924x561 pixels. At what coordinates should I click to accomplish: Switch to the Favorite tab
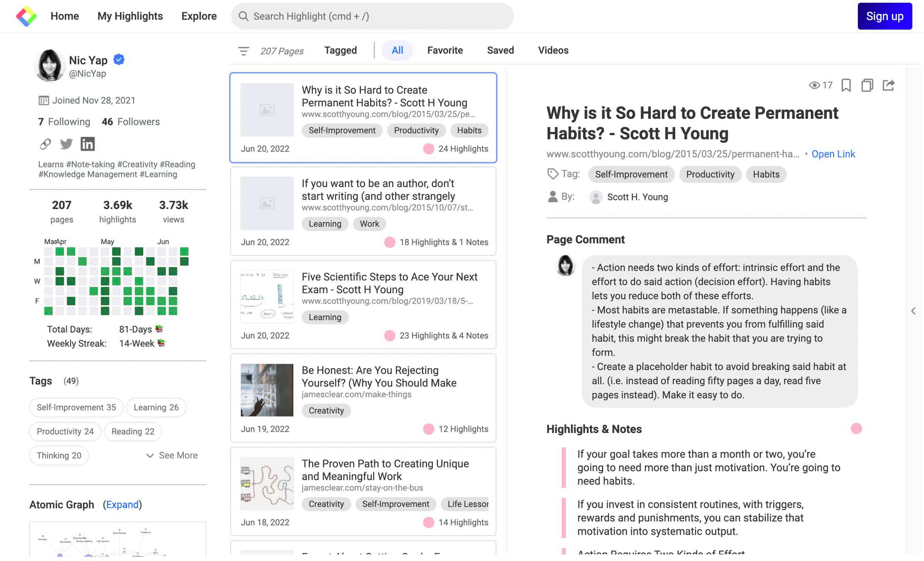(x=445, y=50)
